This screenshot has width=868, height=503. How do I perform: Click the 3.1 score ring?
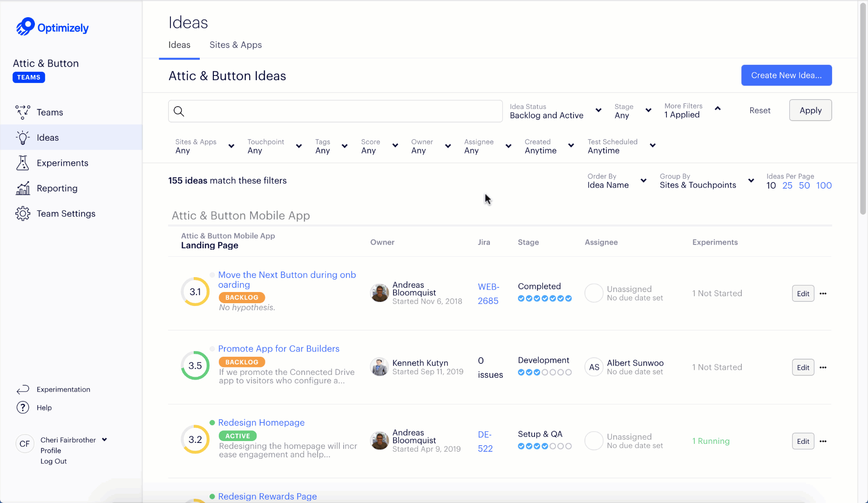click(195, 292)
